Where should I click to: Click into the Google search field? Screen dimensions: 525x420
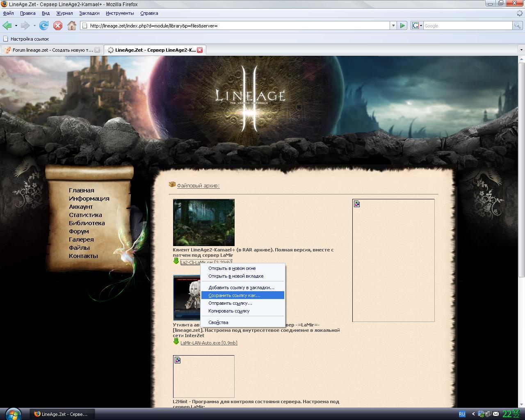[468, 25]
